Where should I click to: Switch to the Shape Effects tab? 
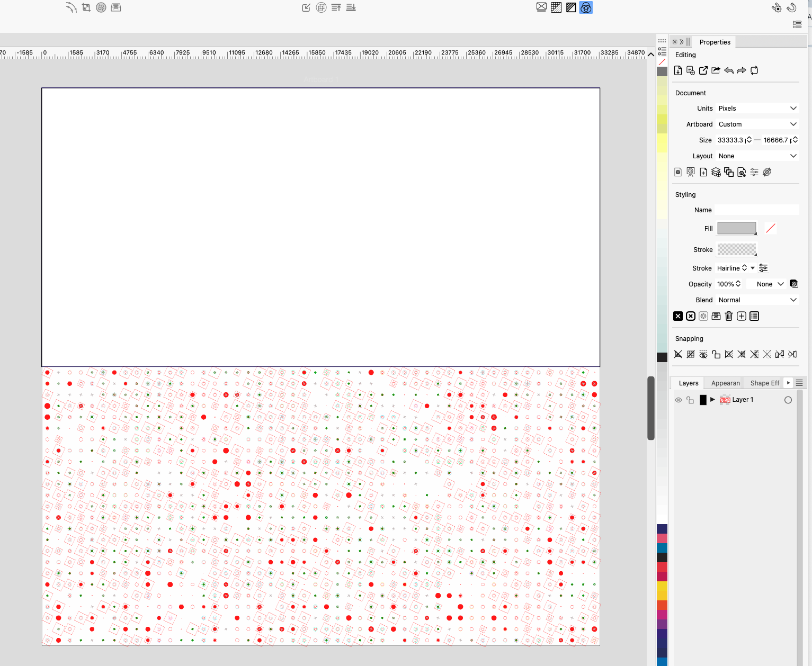[764, 383]
